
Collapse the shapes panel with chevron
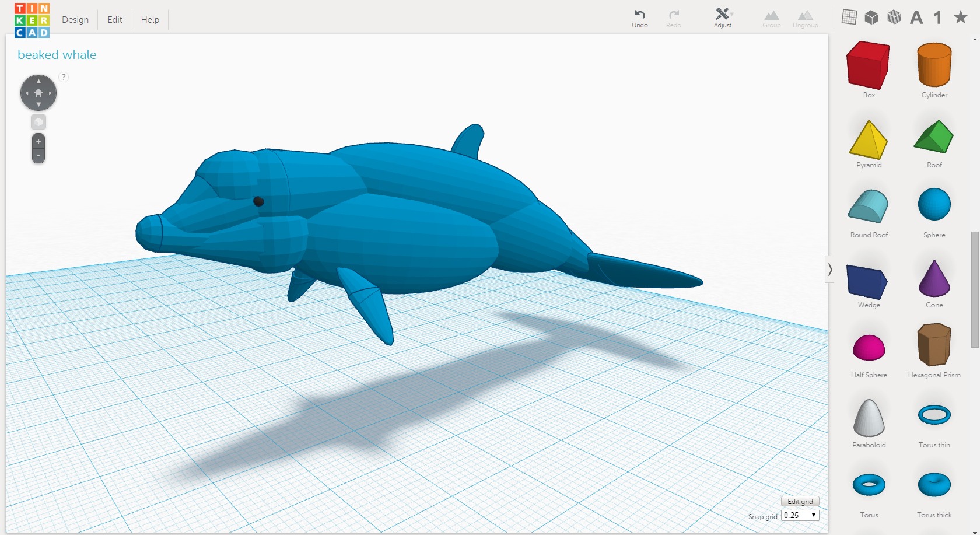tap(829, 270)
